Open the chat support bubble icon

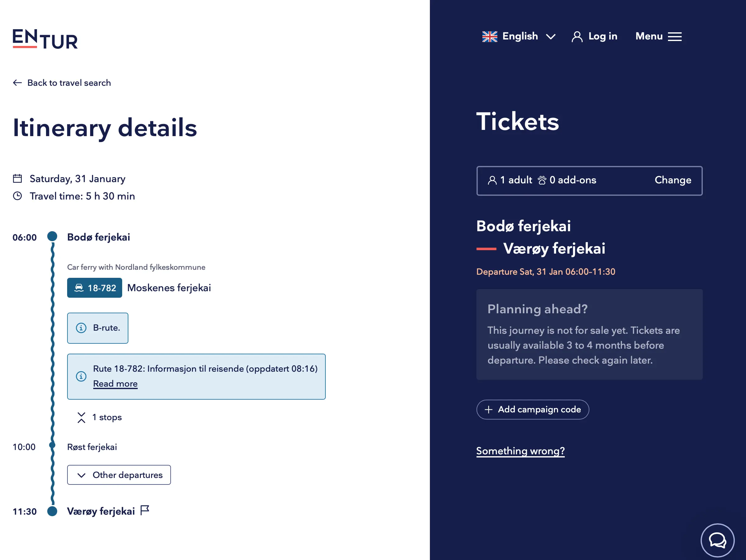717,540
